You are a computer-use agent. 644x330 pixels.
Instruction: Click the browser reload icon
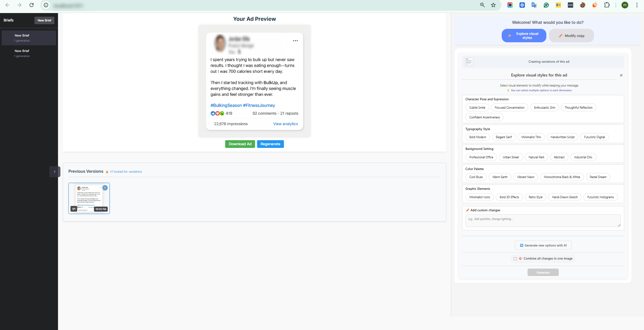(32, 5)
